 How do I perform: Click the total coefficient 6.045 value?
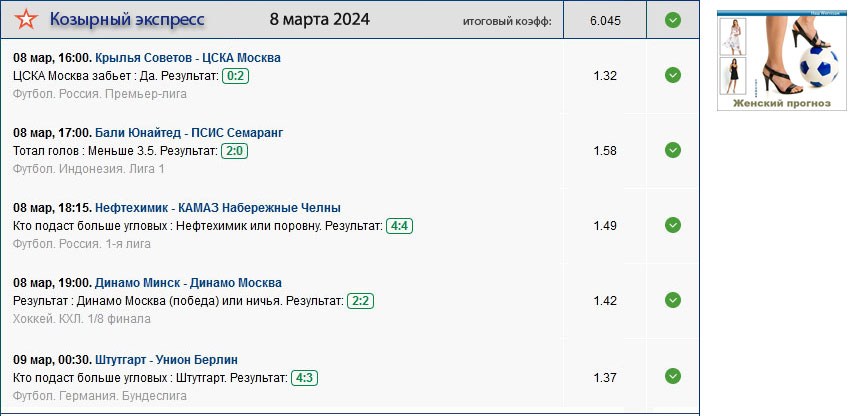pyautogui.click(x=605, y=20)
